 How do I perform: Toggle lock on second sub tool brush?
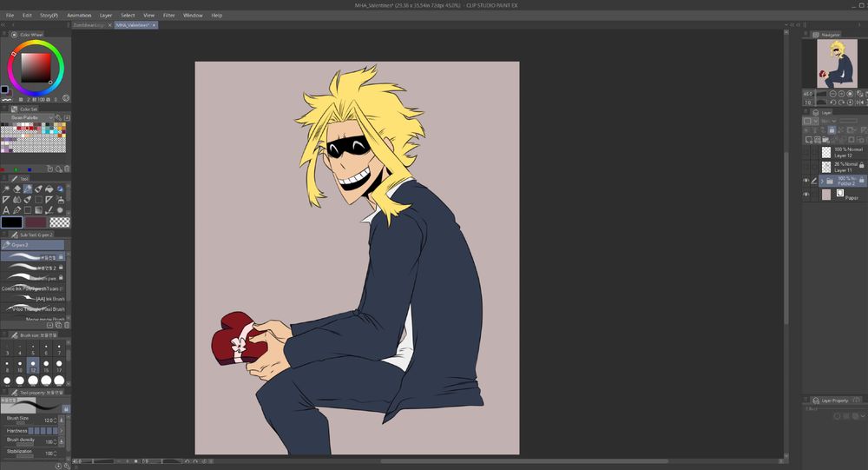coord(61,268)
